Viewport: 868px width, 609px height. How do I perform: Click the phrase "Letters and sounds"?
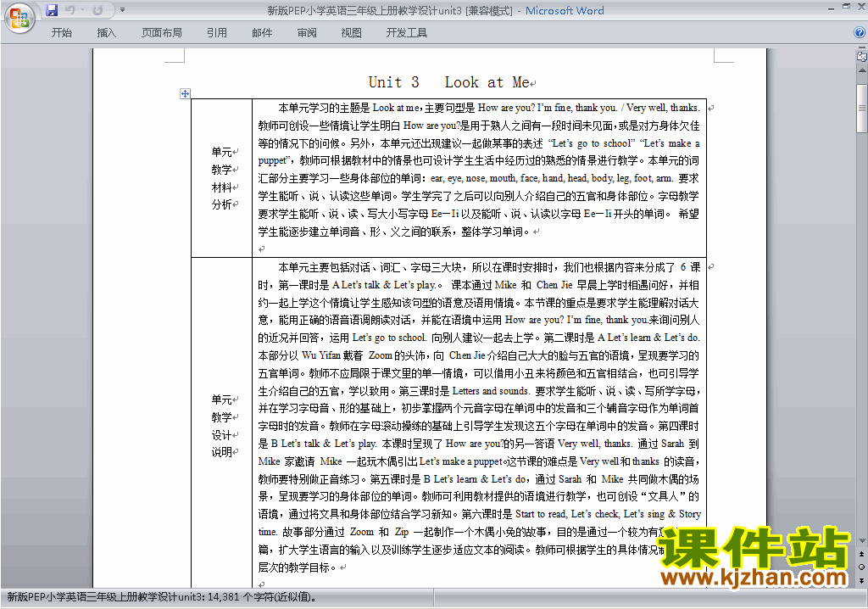491,391
